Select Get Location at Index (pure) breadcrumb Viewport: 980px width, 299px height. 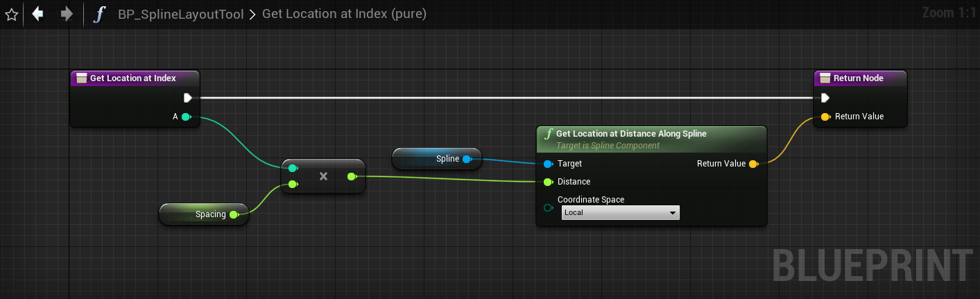[344, 14]
